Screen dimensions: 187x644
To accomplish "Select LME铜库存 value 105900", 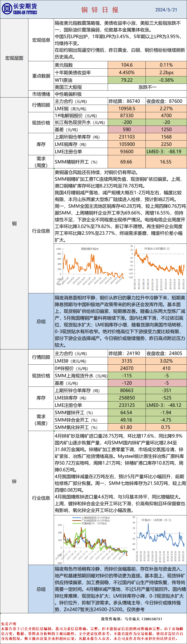I will point(127,144).
